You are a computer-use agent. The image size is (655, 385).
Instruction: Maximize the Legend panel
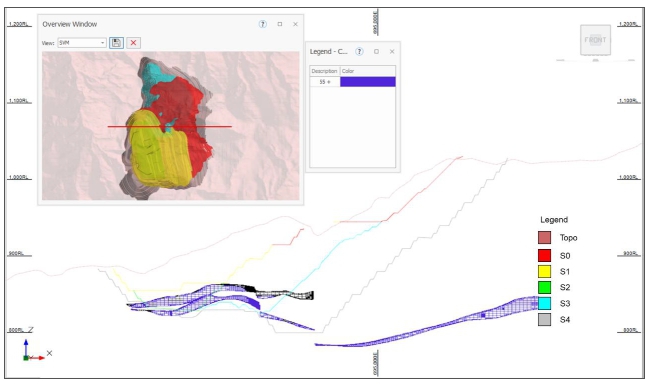coord(376,51)
